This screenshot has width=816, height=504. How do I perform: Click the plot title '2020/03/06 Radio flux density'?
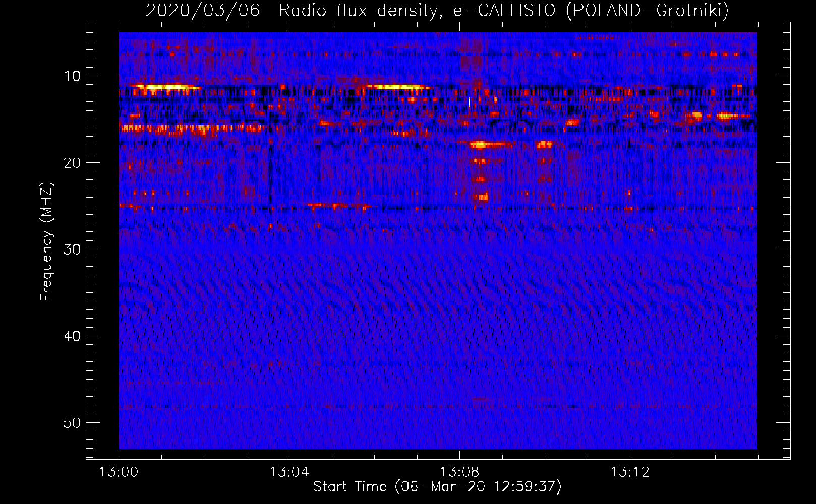[x=292, y=10]
